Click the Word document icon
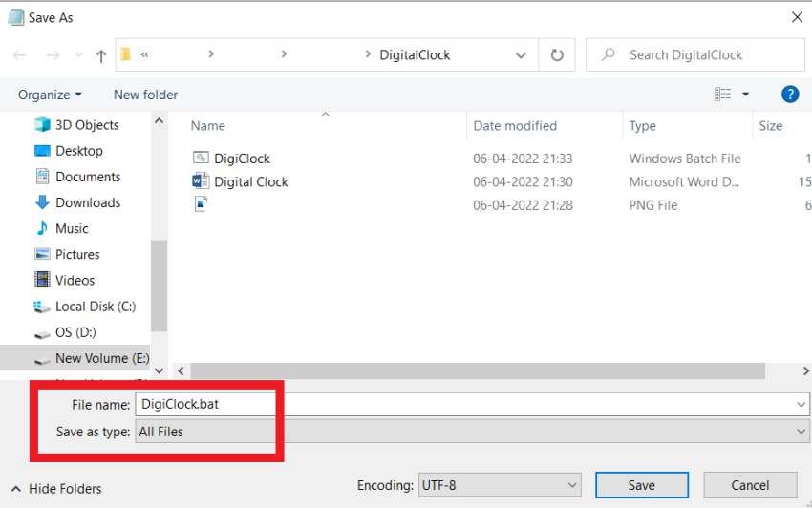 (201, 181)
